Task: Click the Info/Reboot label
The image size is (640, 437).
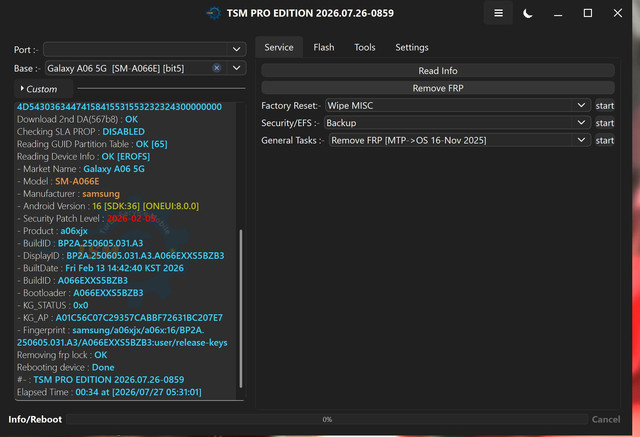Action: (35, 419)
